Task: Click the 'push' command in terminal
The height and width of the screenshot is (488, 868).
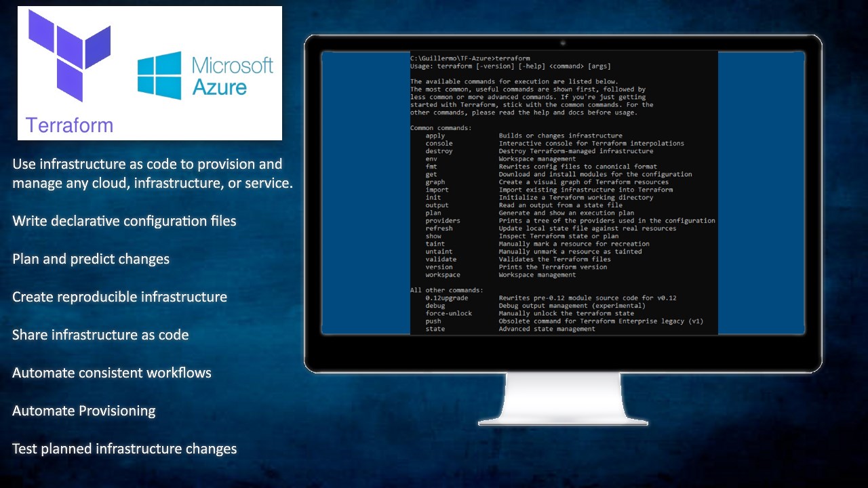Action: pos(433,321)
